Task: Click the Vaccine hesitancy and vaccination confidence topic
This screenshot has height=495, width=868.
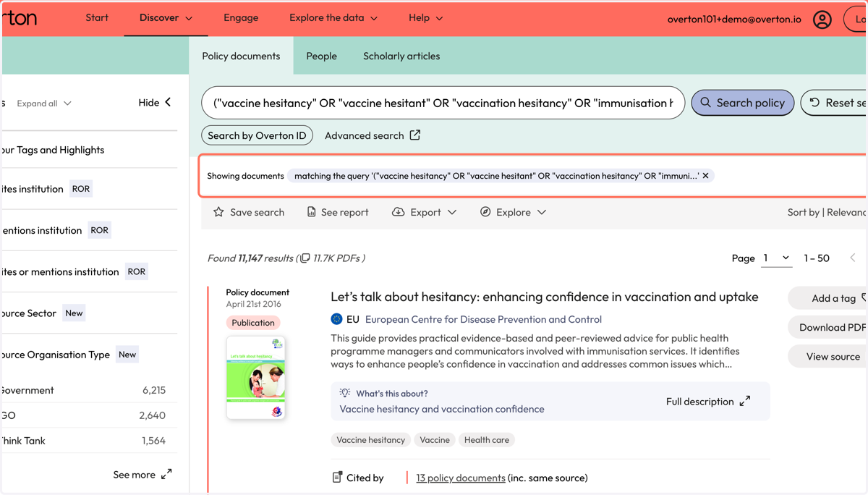Action: pyautogui.click(x=442, y=409)
